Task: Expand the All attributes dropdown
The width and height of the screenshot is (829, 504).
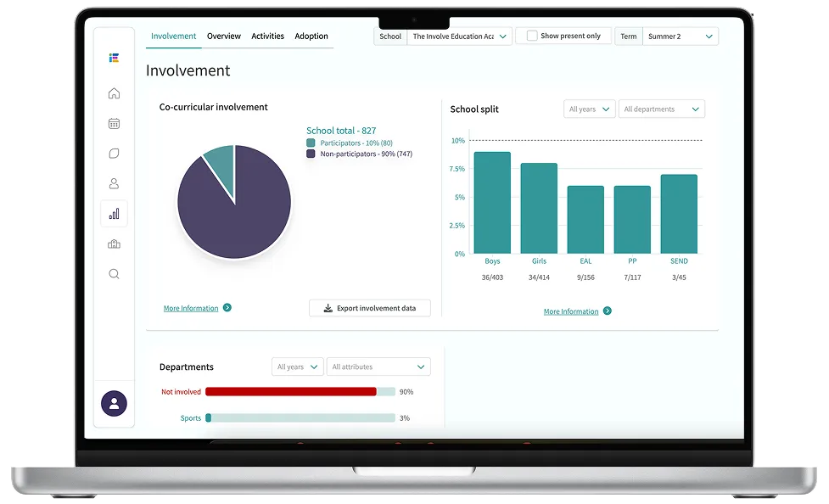Action: tap(378, 367)
